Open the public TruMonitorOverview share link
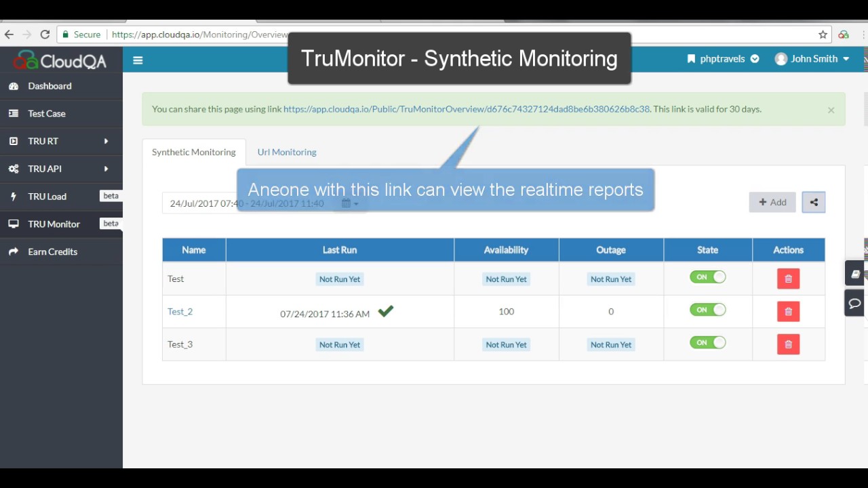The width and height of the screenshot is (868, 488). pos(467,109)
